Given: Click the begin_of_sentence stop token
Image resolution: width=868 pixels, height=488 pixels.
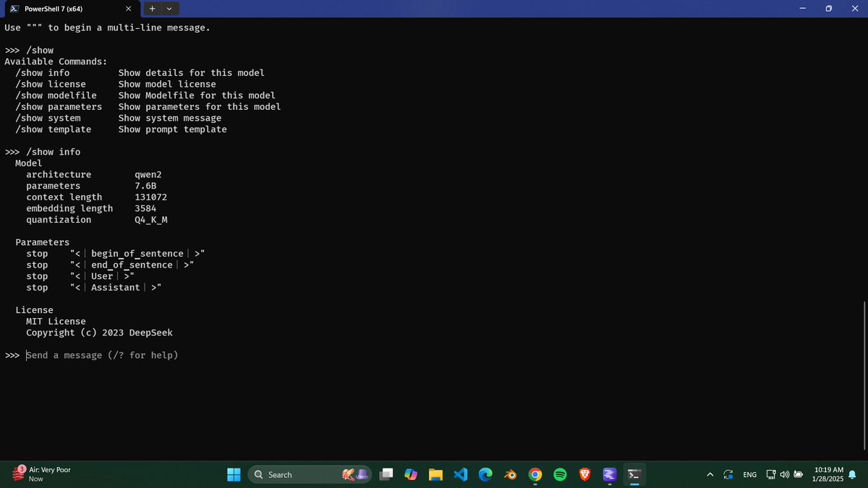Looking at the screenshot, I should (x=137, y=254).
